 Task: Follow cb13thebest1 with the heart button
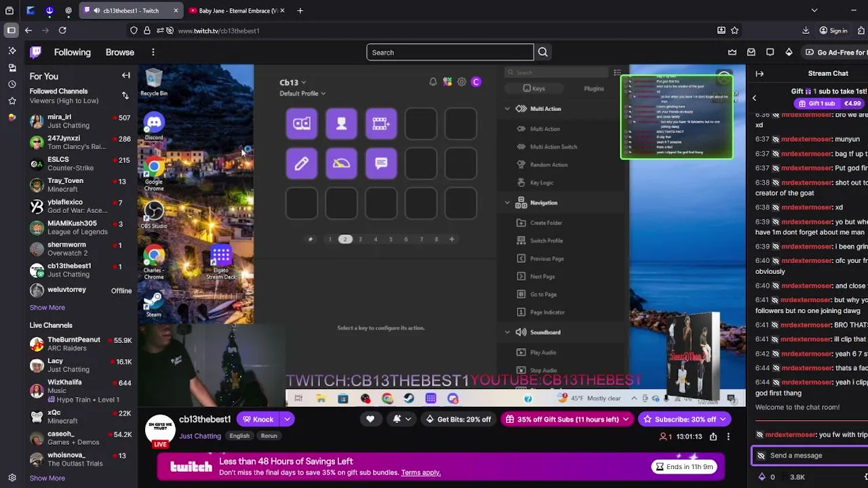tap(370, 419)
